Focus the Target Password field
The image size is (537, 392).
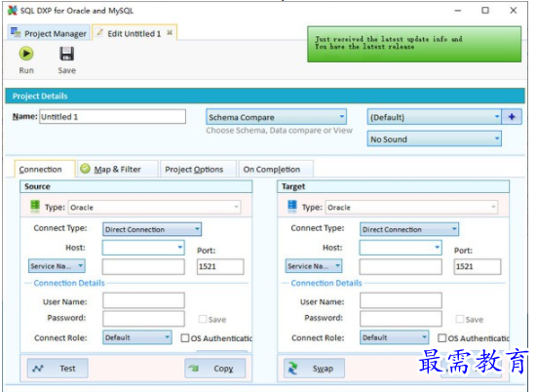pos(401,318)
